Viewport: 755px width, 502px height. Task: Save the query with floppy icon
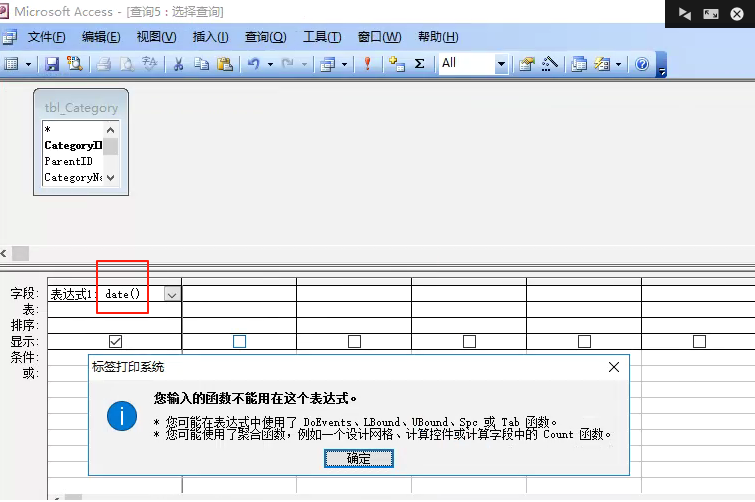click(52, 64)
